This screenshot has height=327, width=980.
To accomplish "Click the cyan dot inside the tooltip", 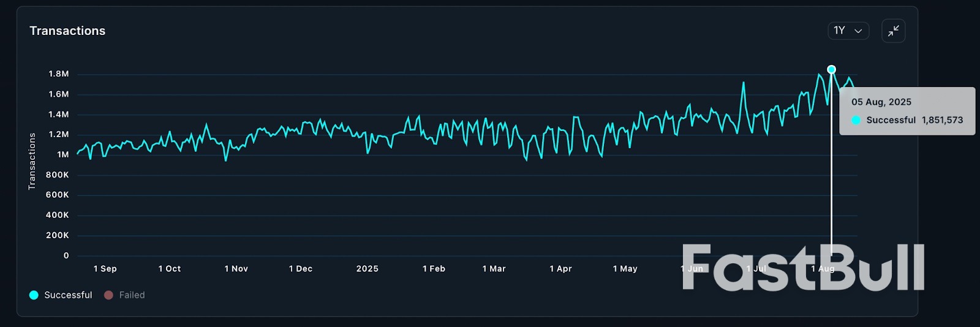I will coord(856,120).
